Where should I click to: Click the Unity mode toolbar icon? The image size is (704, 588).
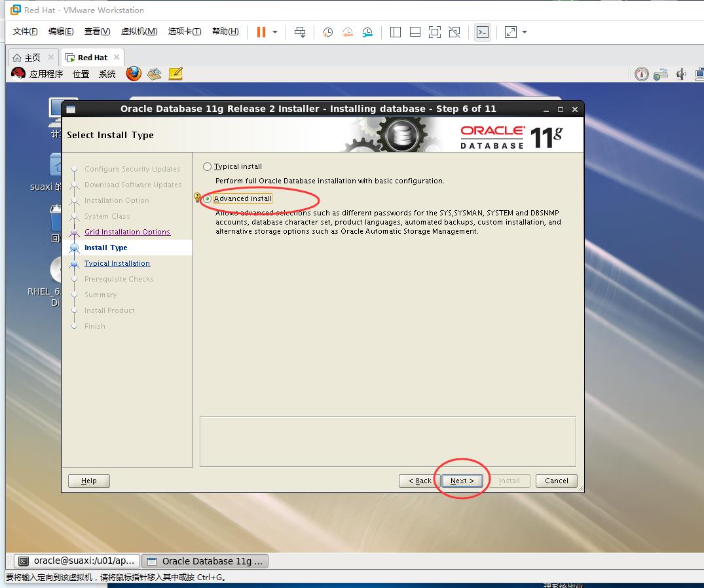click(454, 32)
